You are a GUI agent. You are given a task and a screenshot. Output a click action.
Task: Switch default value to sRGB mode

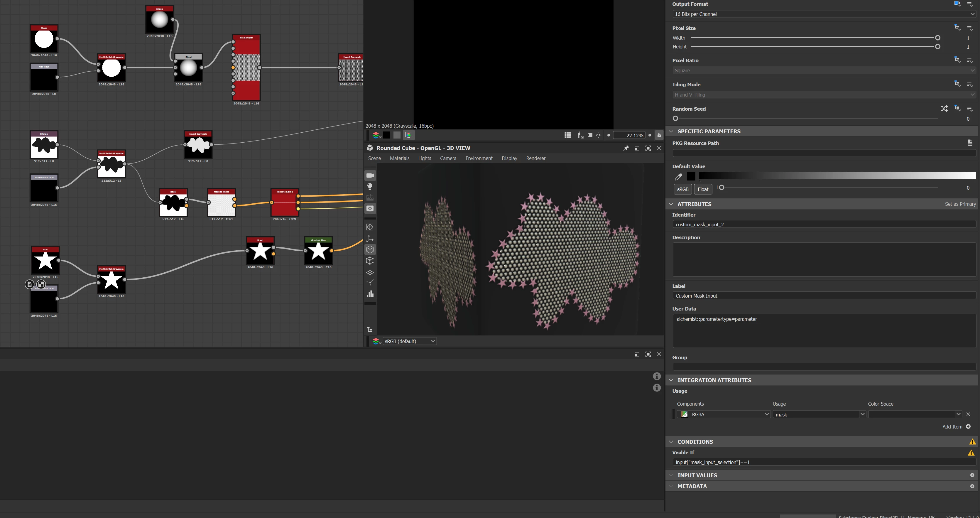coord(682,189)
